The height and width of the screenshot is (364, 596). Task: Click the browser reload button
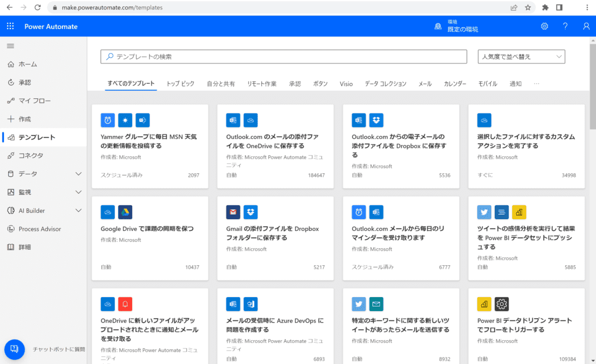(38, 8)
